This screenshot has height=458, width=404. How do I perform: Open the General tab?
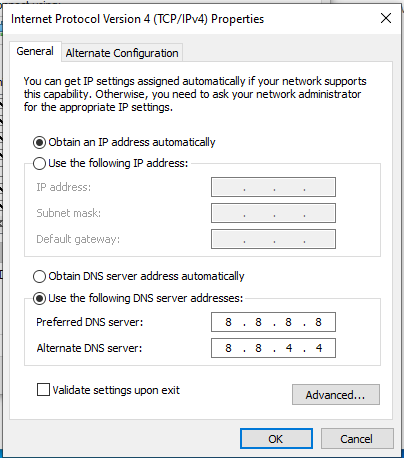pyautogui.click(x=35, y=51)
